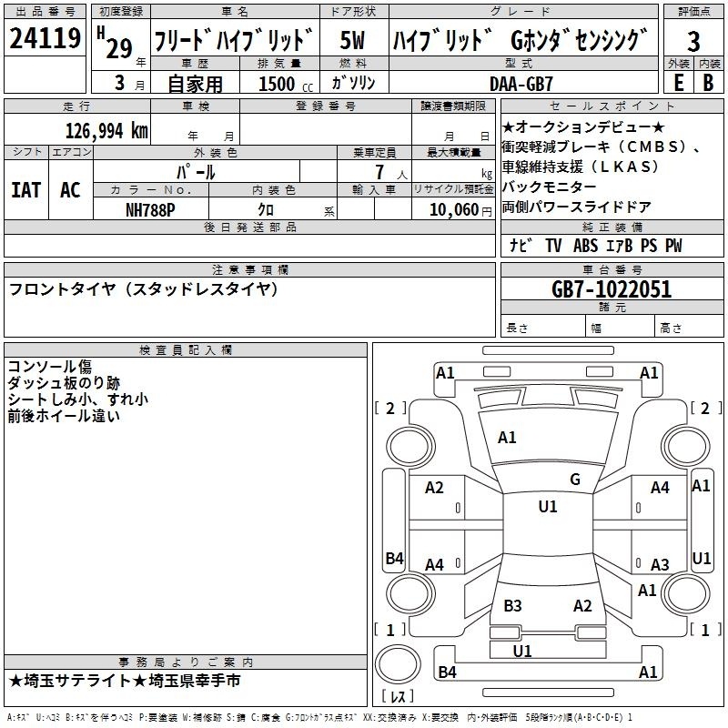This screenshot has height=728, width=728.
Task: Click the [レス] box below diagram
Action: [x=398, y=698]
